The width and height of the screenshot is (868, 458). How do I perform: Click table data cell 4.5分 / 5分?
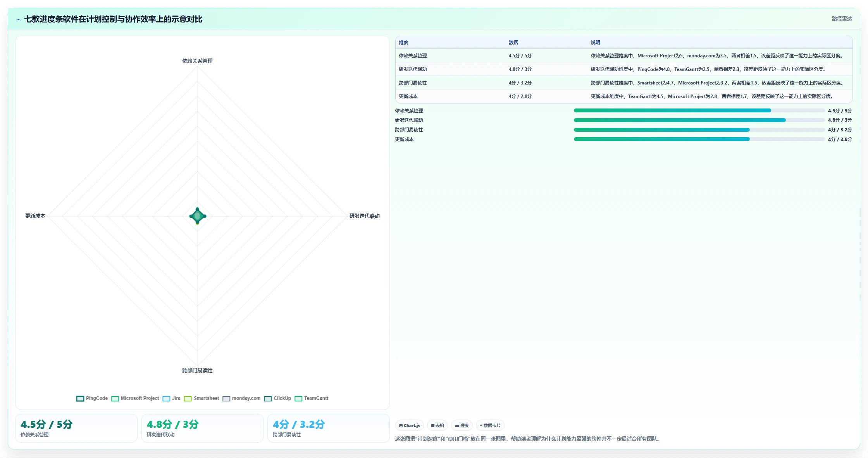click(x=520, y=56)
